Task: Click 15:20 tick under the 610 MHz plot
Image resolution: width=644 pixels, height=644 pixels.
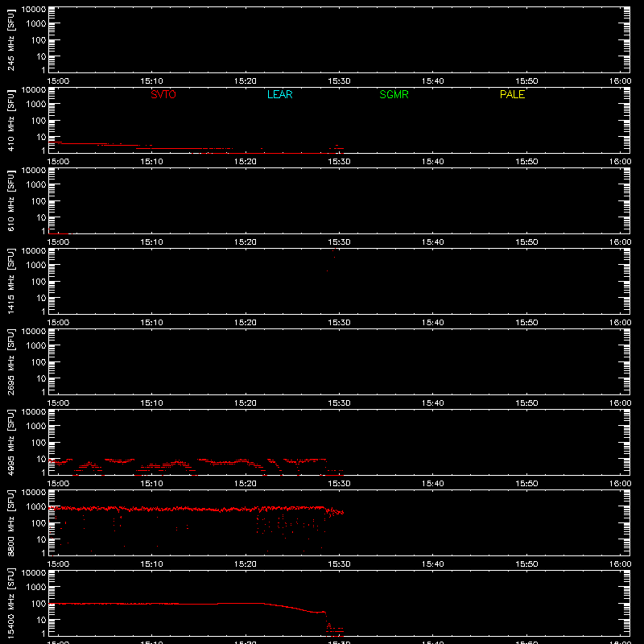Action: tap(246, 242)
